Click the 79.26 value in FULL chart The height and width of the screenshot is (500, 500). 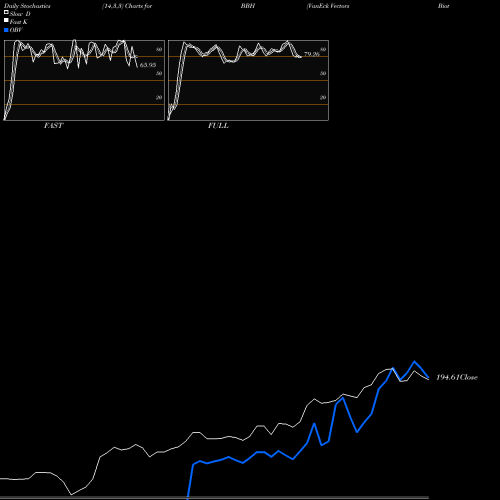pos(312,54)
